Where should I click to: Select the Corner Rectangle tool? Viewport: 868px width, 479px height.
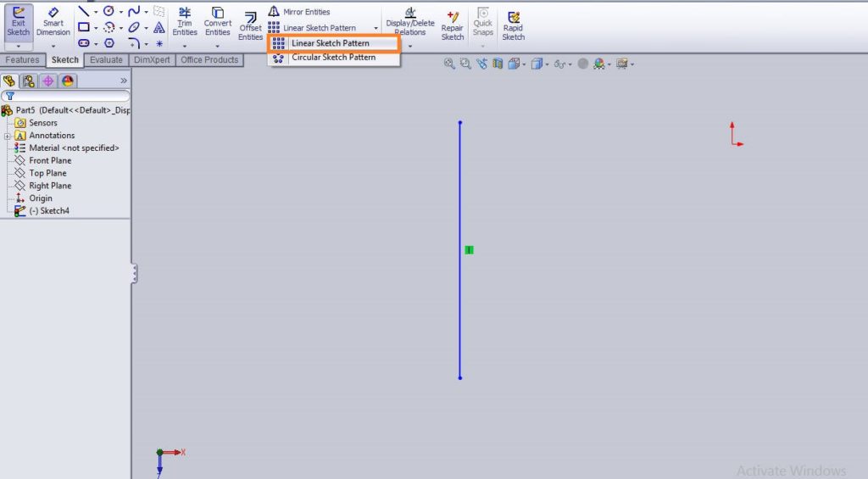point(84,27)
